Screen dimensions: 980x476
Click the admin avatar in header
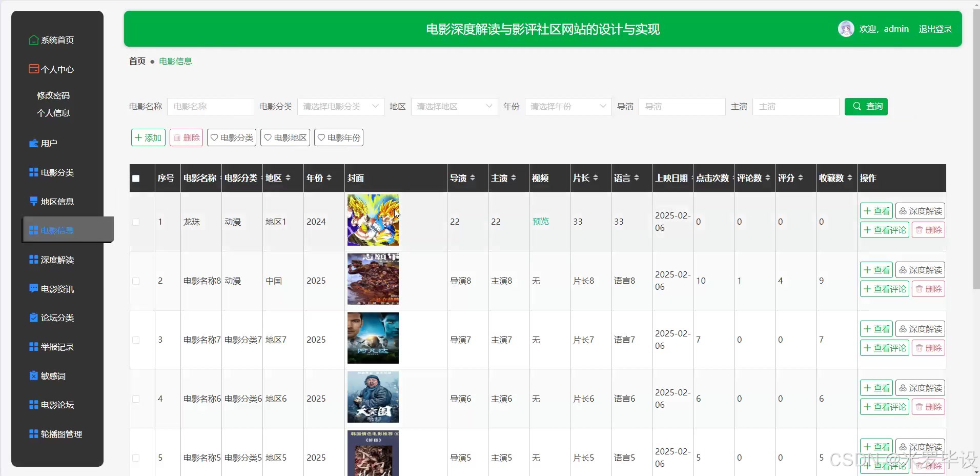coord(846,29)
